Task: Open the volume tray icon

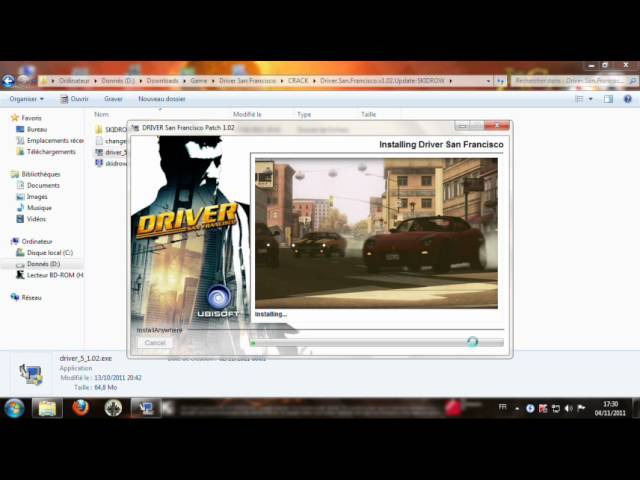Action: (568, 408)
